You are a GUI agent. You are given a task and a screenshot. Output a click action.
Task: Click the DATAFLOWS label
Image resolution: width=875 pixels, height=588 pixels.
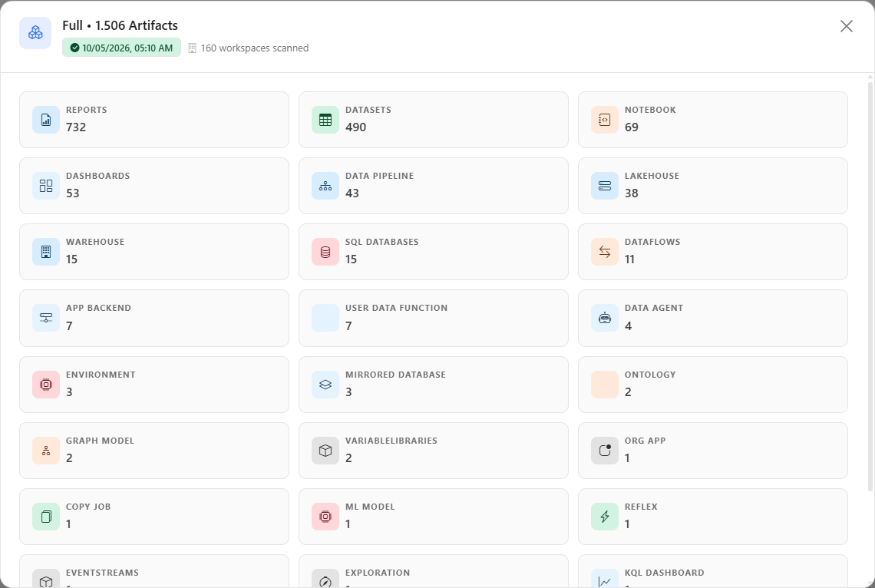click(x=652, y=242)
